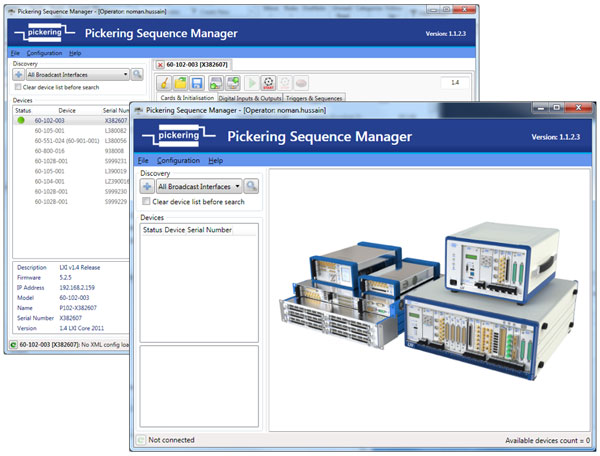600x456 pixels.
Task: Switch to Digital Inputs & Outputs tab
Action: point(250,98)
